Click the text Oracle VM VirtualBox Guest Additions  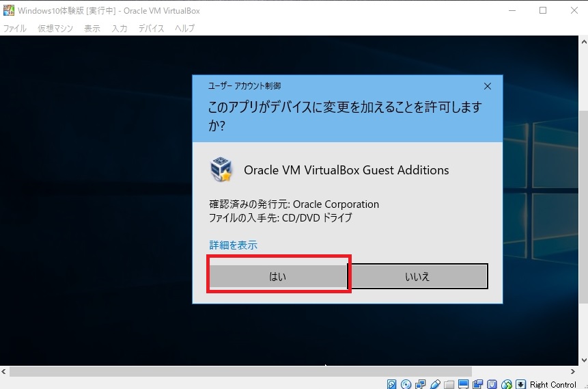point(346,170)
